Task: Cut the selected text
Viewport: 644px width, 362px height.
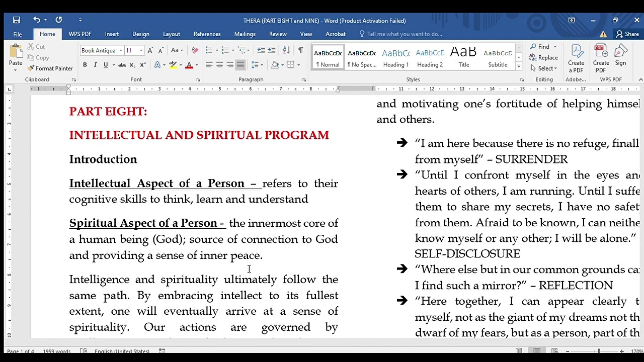Action: pos(36,47)
